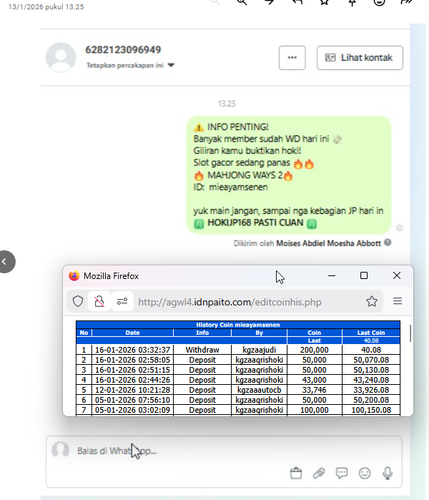This screenshot has height=500, width=429.
Task: Expand the side panel with left chevron
Action: click(5, 262)
